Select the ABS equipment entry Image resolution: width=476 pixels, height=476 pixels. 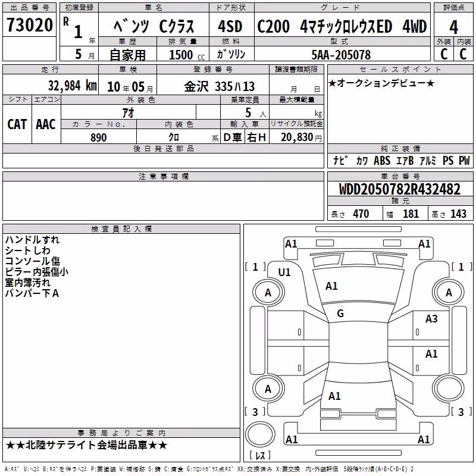tap(382, 161)
